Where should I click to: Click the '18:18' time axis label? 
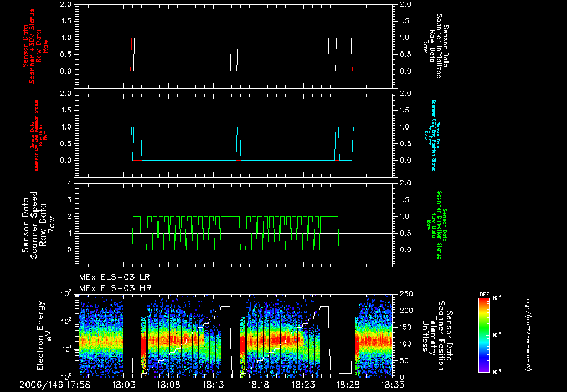[258, 385]
